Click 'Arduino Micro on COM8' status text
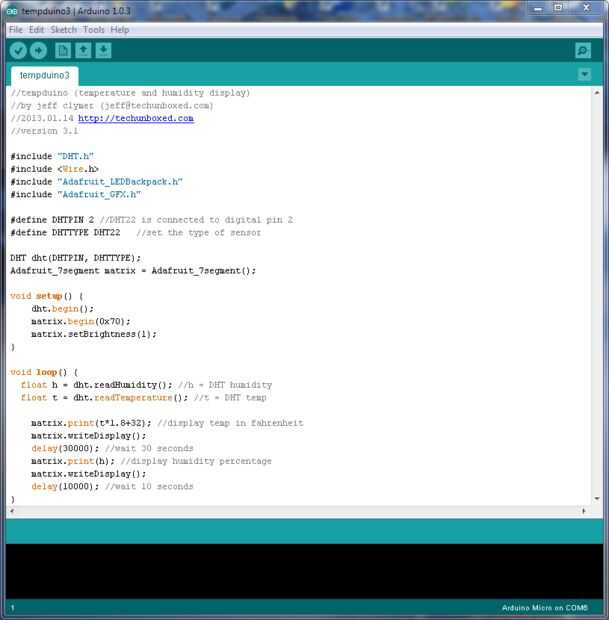The image size is (609, 620). [x=545, y=607]
